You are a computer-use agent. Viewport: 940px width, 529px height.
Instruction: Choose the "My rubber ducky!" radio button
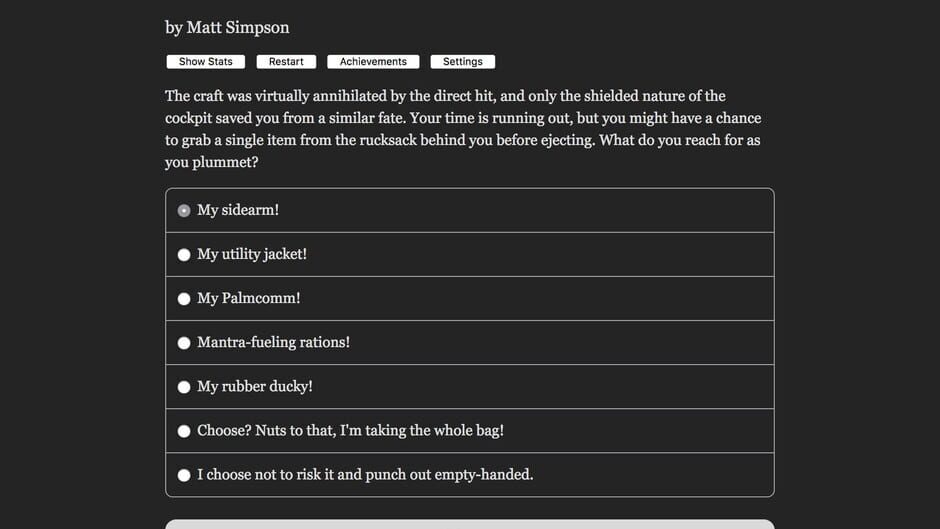(x=184, y=387)
